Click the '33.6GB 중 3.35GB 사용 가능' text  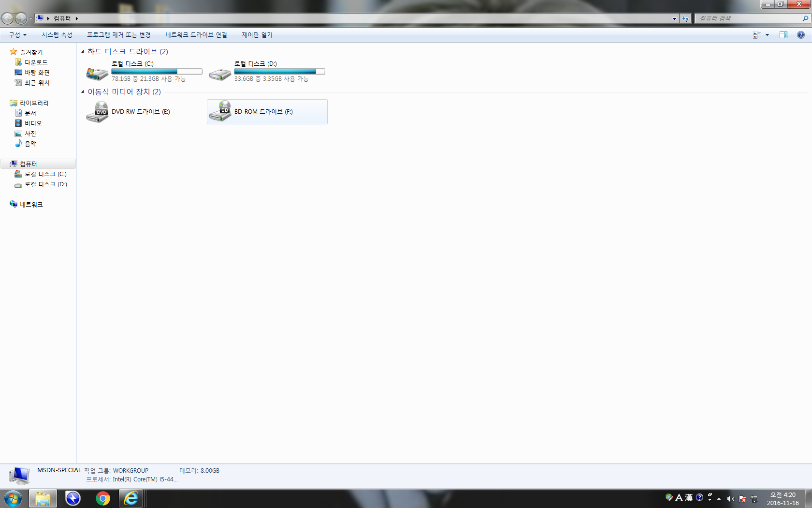click(272, 79)
